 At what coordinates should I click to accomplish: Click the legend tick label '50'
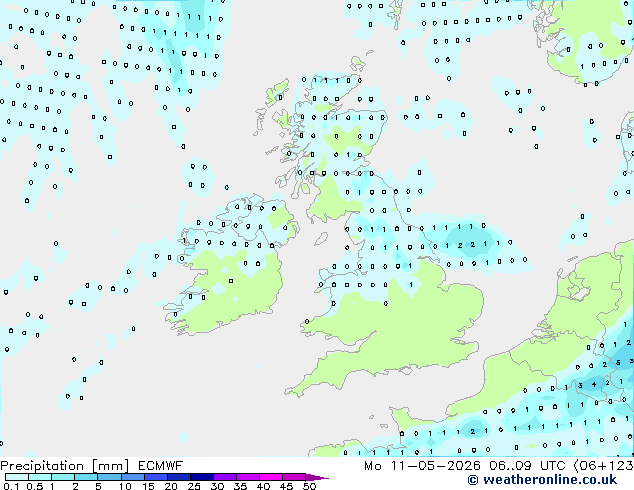310,486
